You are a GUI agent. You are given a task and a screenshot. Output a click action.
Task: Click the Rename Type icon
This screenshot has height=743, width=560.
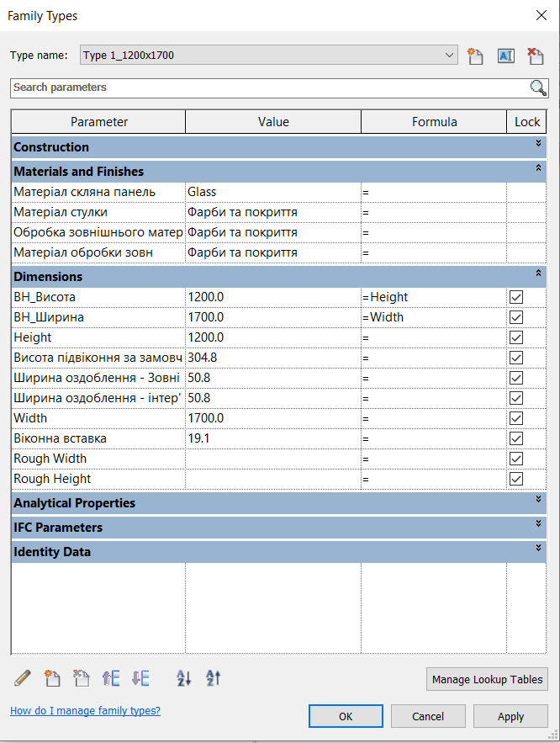tap(505, 56)
